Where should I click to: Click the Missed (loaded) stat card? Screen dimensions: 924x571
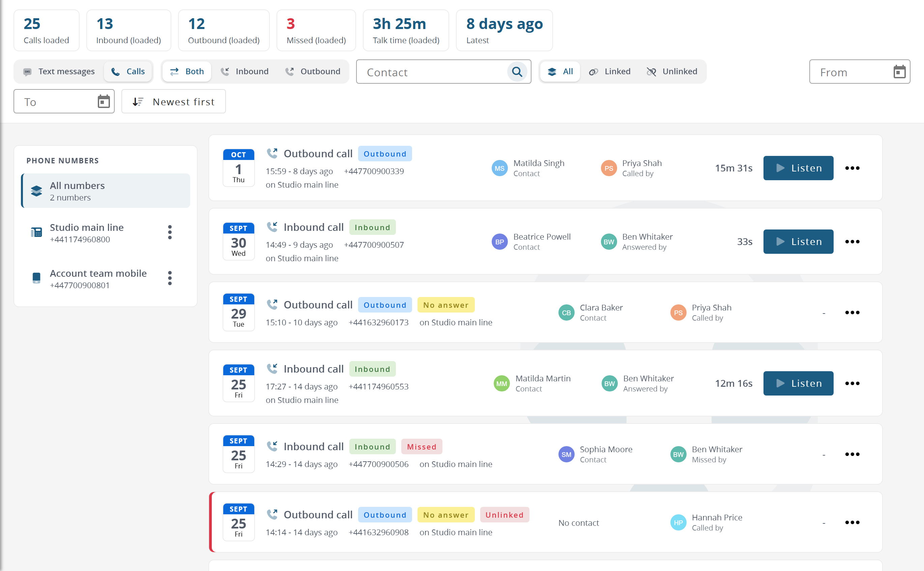(x=316, y=31)
